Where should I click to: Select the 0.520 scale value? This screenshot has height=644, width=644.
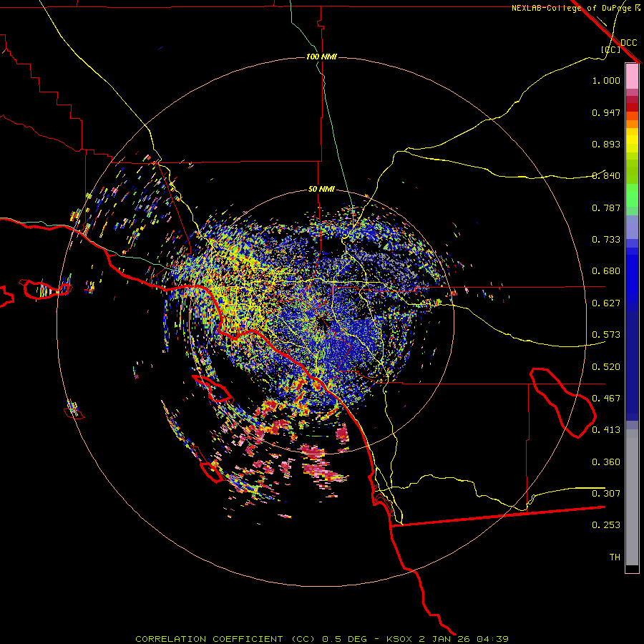tap(606, 367)
